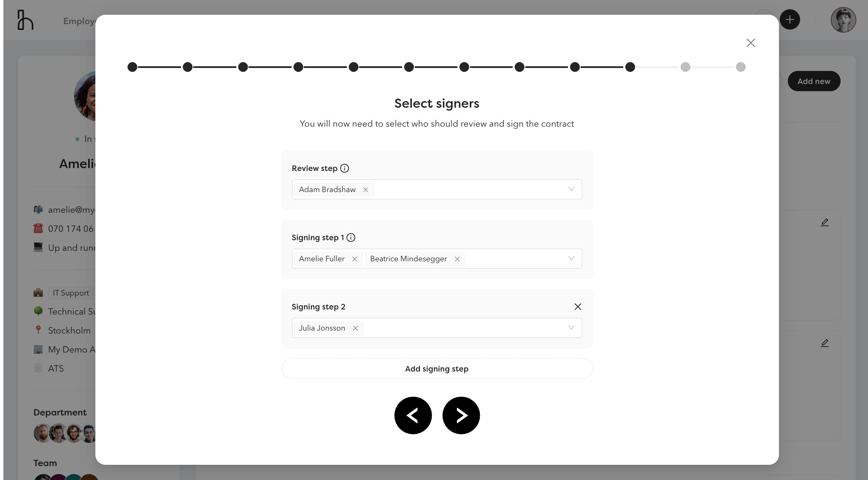868x480 pixels.
Task: Click Add signing step button
Action: point(437,369)
